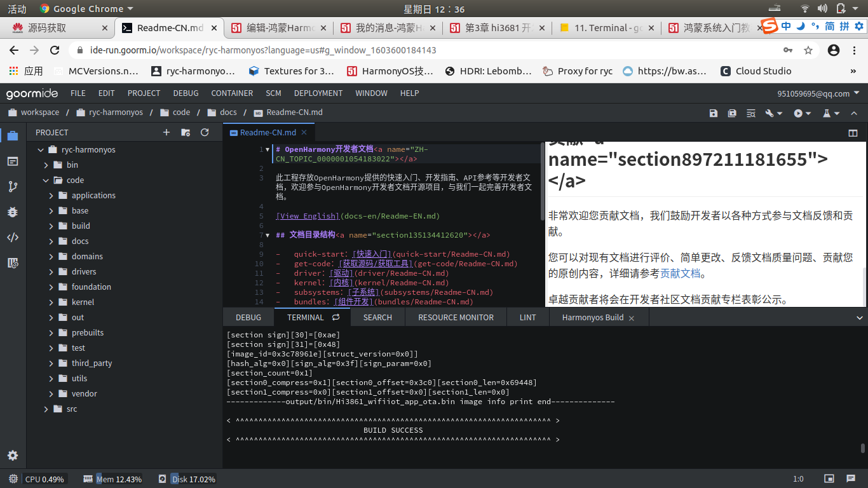
Task: Switch to the DEBUG panel tab
Action: pyautogui.click(x=248, y=317)
